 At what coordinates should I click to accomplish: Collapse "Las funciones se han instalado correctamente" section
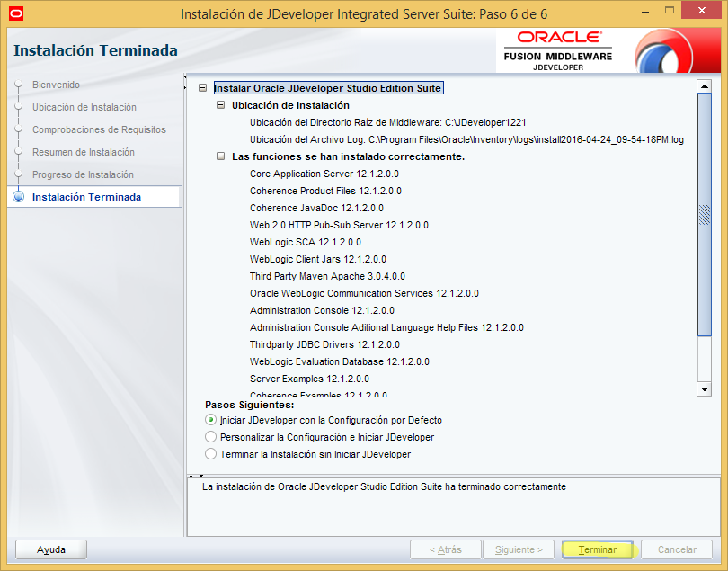point(219,157)
